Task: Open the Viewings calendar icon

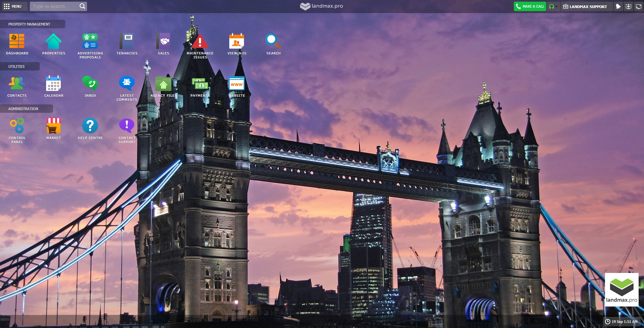Action: click(x=237, y=42)
